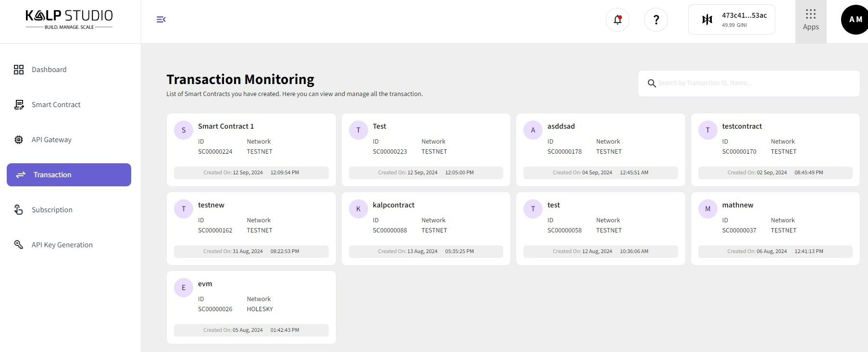This screenshot has width=868, height=352.
Task: Click the help question mark icon
Action: [656, 20]
